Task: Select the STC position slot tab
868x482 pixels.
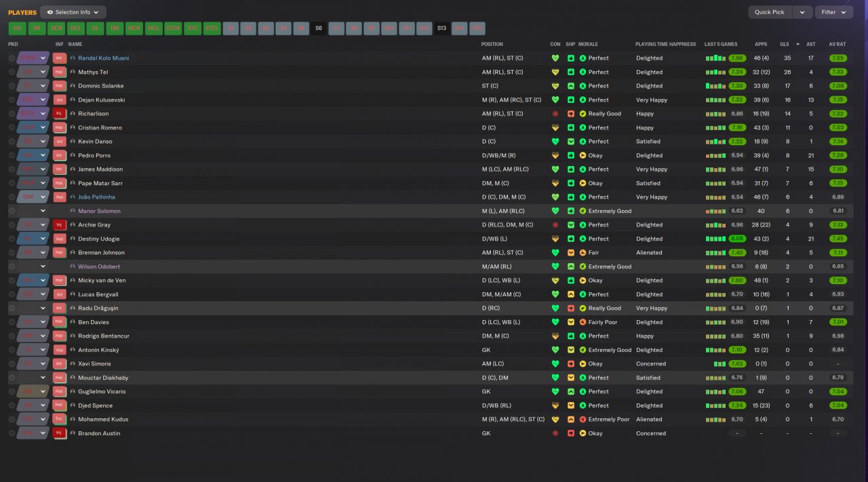Action: pos(193,28)
